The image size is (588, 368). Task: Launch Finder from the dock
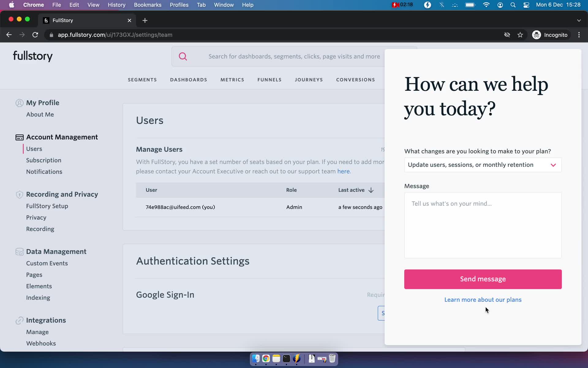(256, 358)
